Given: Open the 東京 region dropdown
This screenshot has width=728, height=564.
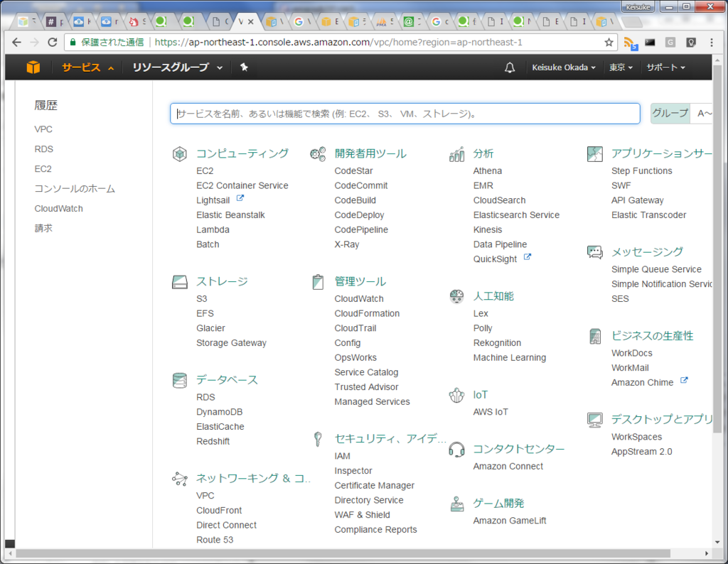Looking at the screenshot, I should click(x=621, y=67).
